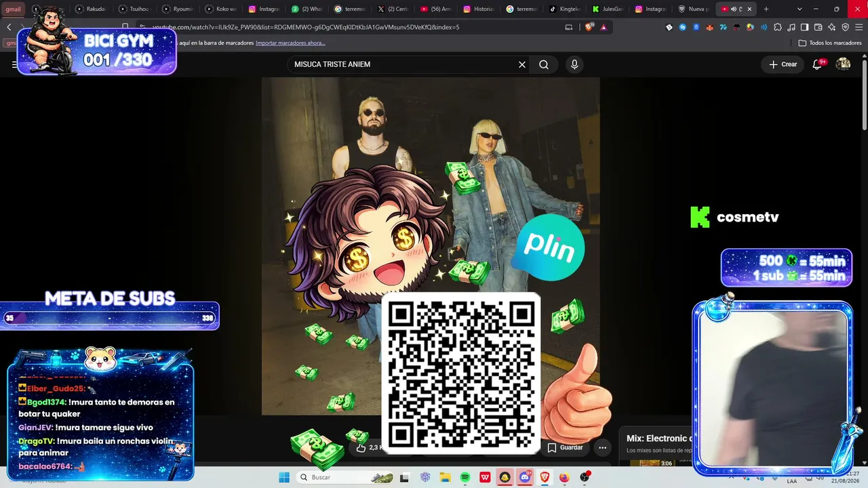Open Spotify from the taskbar
The image size is (868, 488).
tap(465, 477)
